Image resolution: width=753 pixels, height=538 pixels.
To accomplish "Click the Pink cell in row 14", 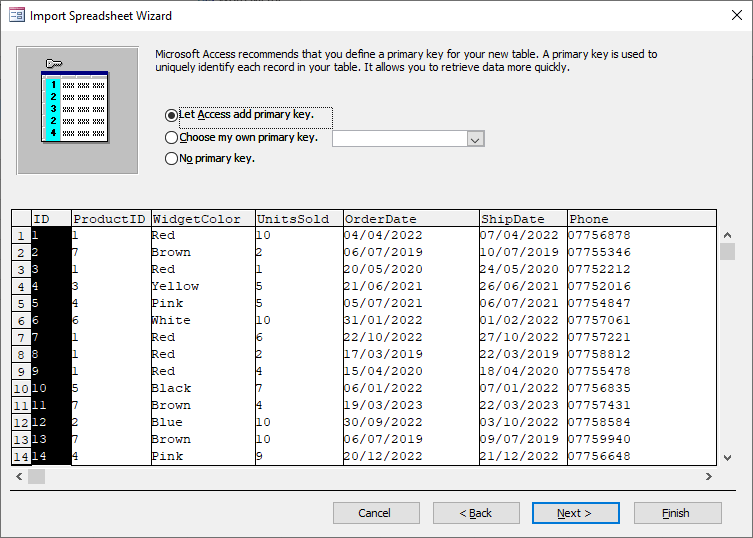I will [203, 456].
